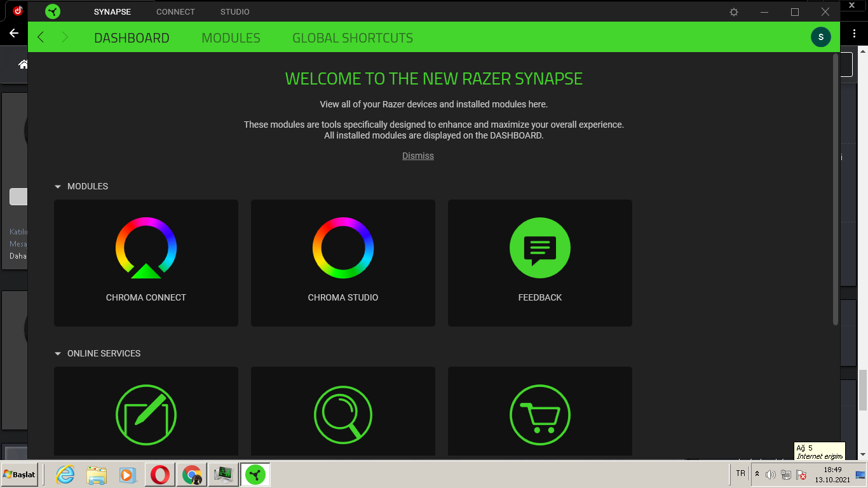Maximize the Razer Synapse window
Viewport: 868px width, 488px height.
795,12
